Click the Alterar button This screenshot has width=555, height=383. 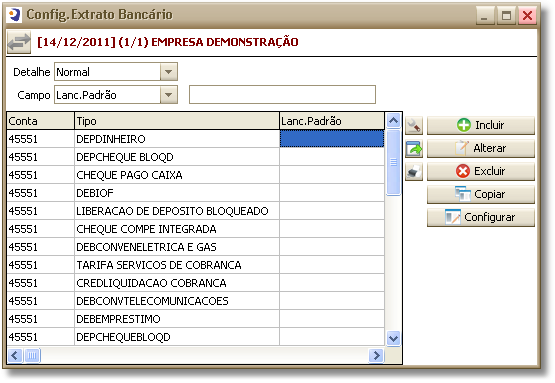click(481, 148)
